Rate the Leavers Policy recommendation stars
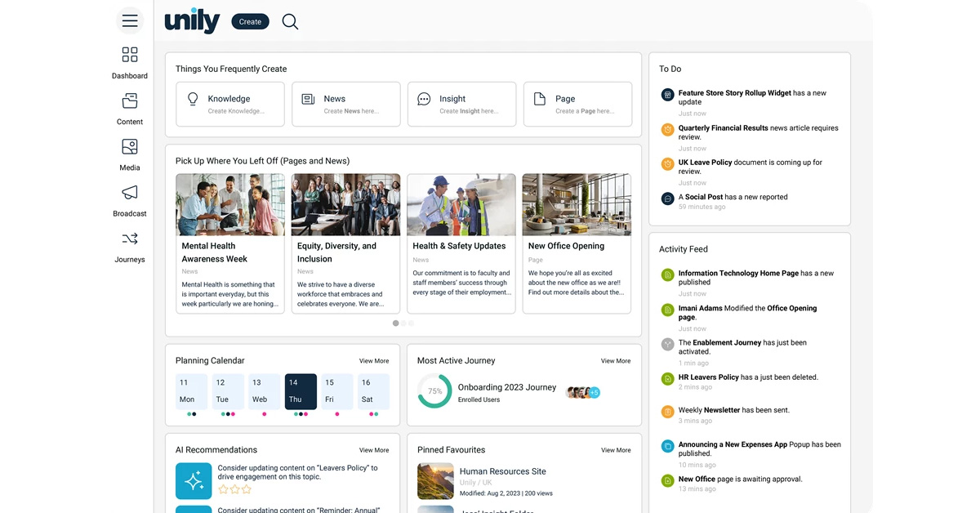Image resolution: width=980 pixels, height=513 pixels. click(x=234, y=489)
